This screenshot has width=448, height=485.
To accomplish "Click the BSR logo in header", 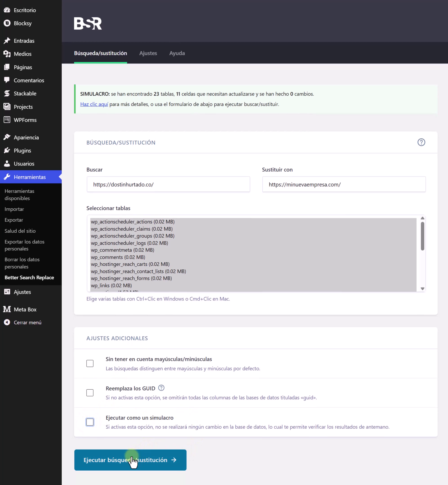I will point(88,23).
